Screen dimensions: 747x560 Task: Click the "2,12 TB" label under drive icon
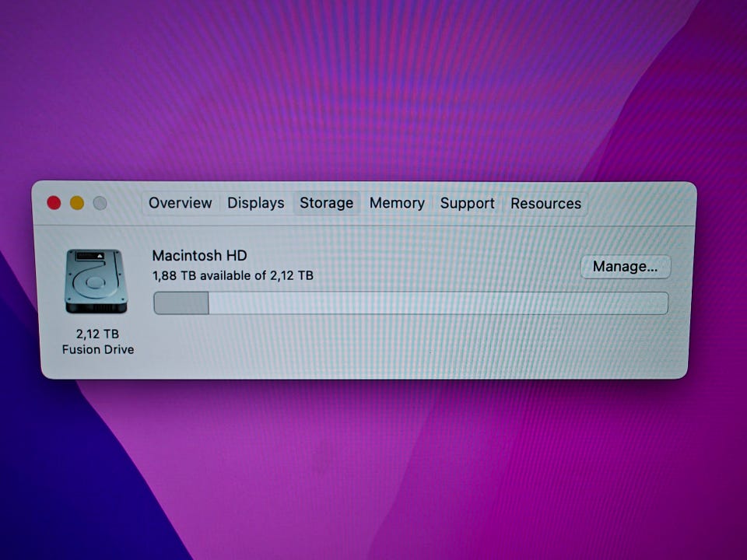tap(98, 334)
